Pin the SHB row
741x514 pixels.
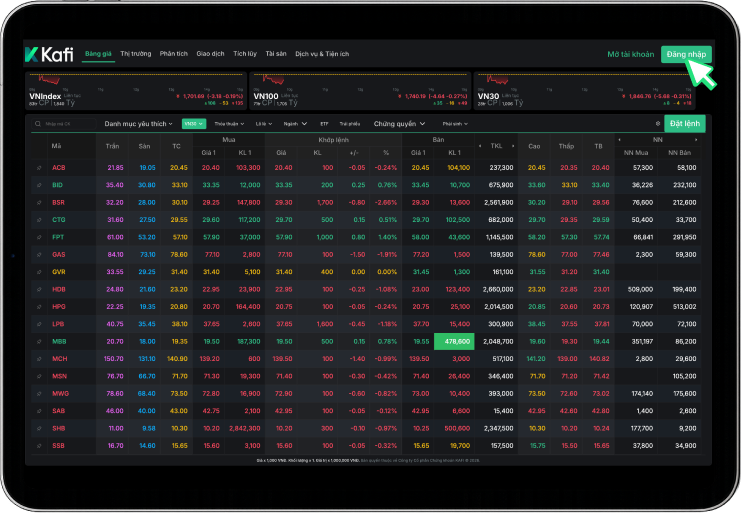click(39, 428)
